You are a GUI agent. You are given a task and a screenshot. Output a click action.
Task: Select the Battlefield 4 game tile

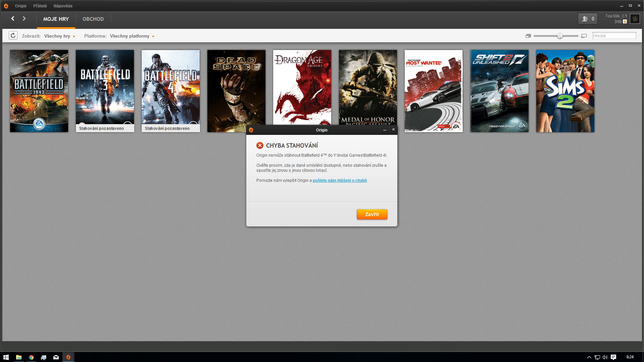point(170,91)
